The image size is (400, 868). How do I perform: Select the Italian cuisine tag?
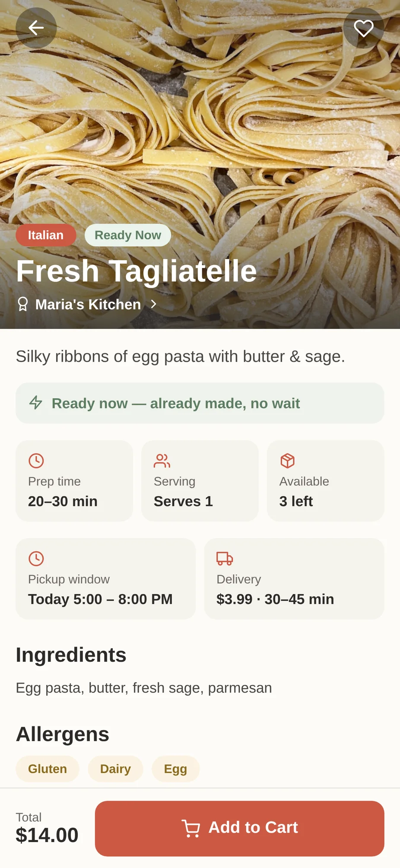pos(46,235)
